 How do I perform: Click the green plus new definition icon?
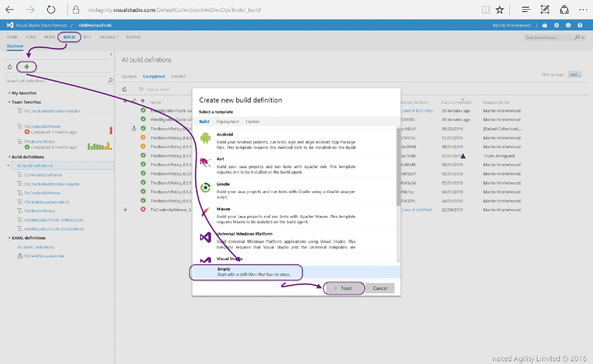pyautogui.click(x=26, y=67)
